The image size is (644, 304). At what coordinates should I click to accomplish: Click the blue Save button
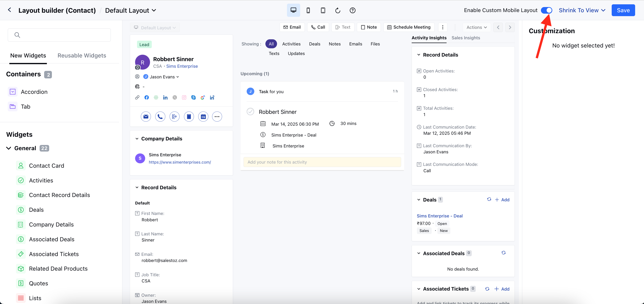tap(623, 10)
